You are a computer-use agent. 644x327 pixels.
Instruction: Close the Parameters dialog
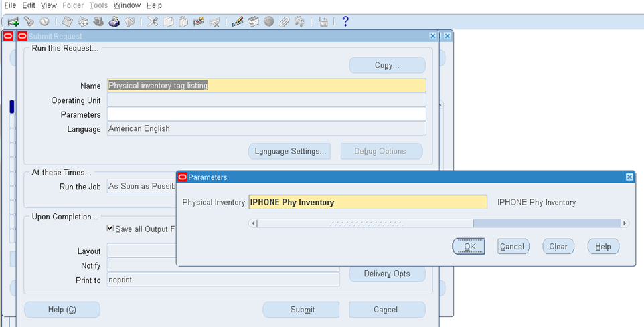click(629, 177)
